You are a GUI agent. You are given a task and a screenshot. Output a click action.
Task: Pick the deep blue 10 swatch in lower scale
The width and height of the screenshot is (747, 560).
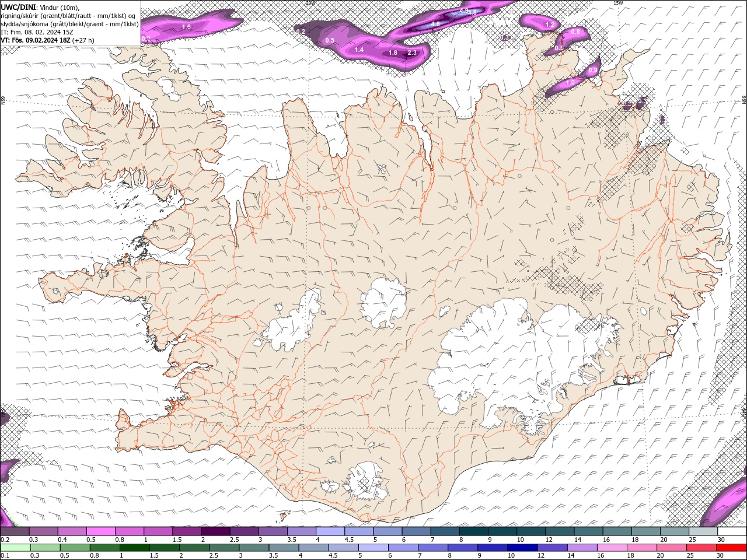(x=522, y=547)
